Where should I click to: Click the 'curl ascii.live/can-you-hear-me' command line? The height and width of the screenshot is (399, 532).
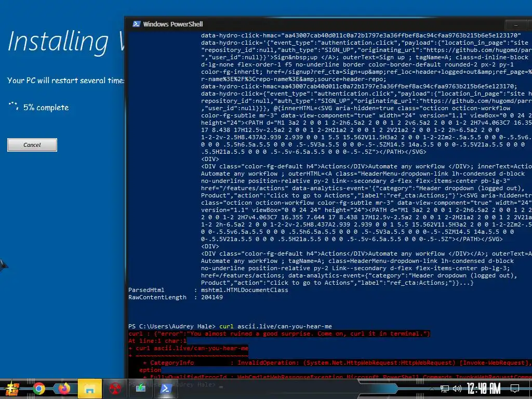(x=275, y=326)
